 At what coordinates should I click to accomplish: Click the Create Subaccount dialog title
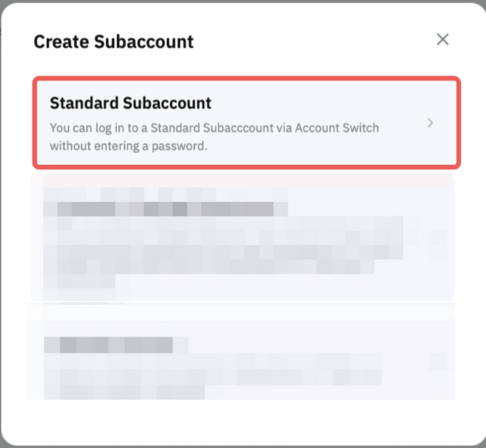113,42
